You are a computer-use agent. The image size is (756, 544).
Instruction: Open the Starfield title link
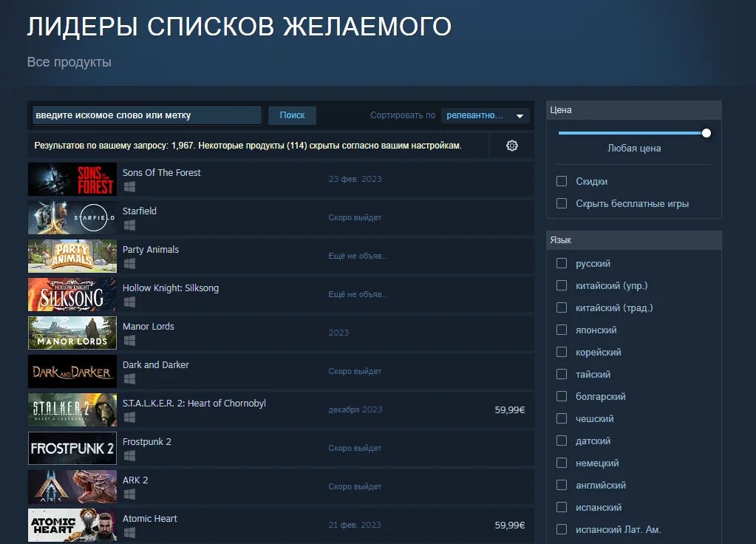140,211
